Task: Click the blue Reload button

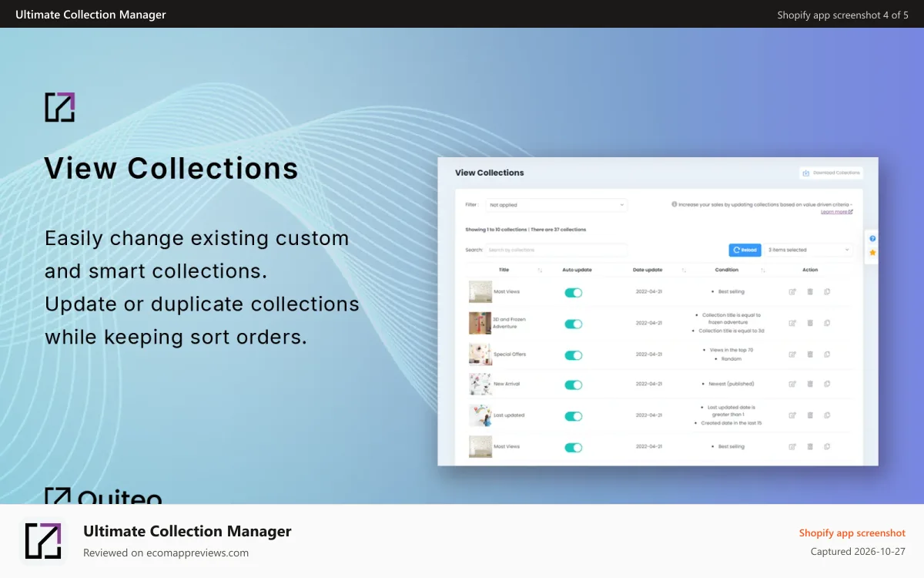Action: 745,250
